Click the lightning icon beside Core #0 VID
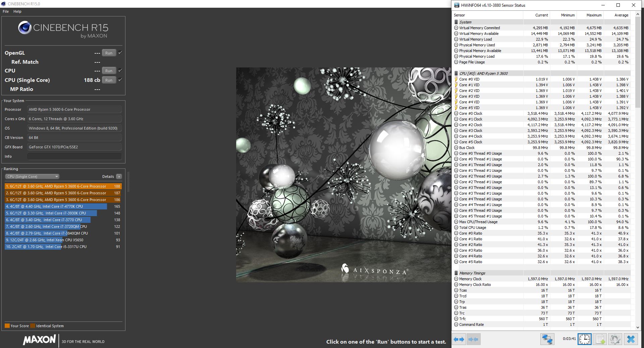This screenshot has width=644, height=348. (456, 79)
